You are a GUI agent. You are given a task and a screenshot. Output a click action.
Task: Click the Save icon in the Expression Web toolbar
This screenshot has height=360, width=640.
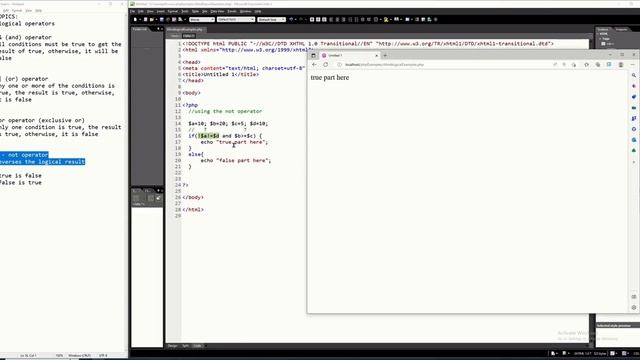[162, 19]
